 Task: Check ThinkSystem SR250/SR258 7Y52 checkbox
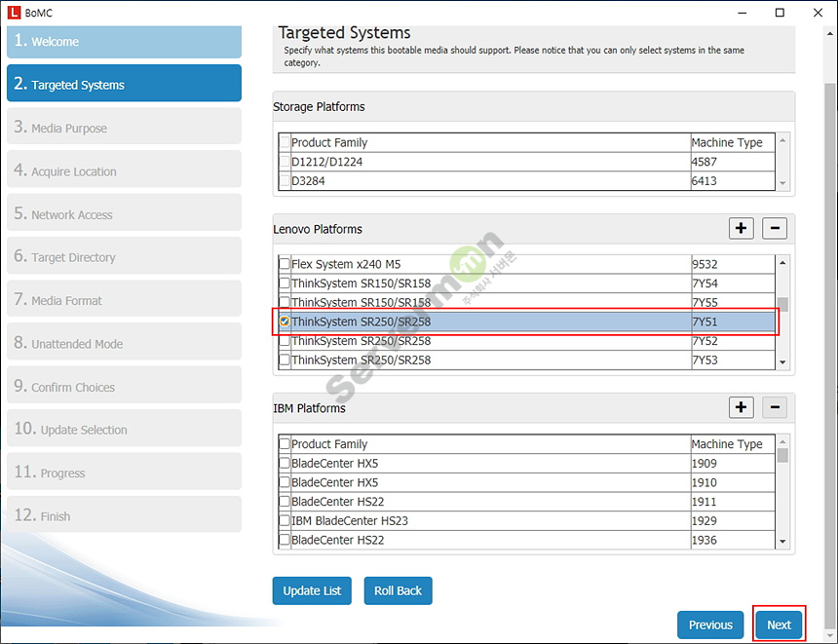(285, 341)
